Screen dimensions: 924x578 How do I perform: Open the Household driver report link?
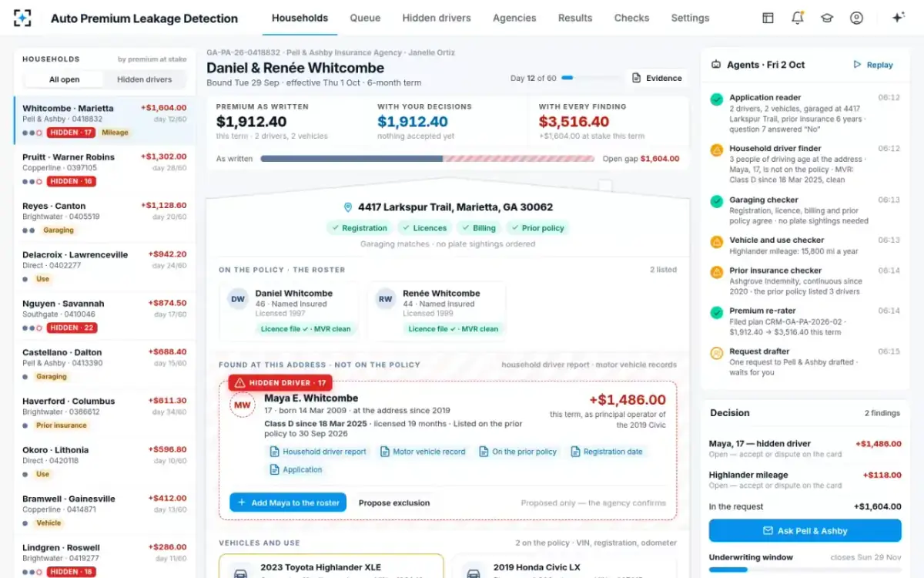(x=318, y=452)
